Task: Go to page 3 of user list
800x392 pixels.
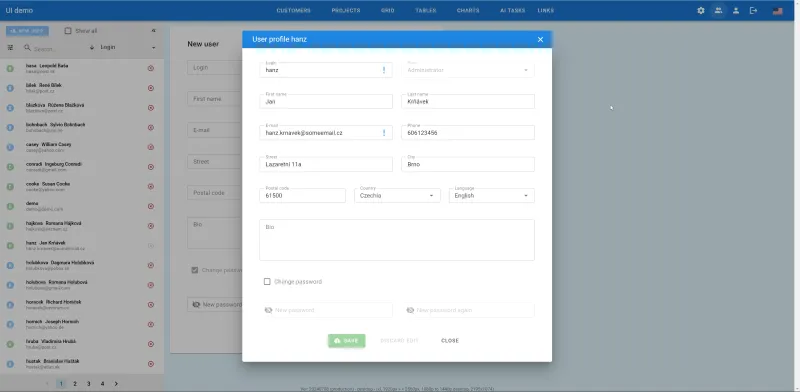Action: coord(88,383)
